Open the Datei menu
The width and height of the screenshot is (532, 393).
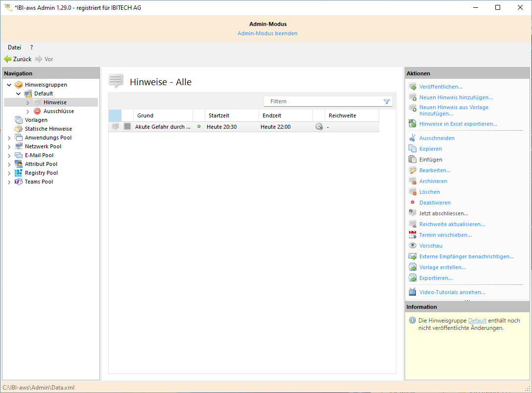[x=14, y=47]
